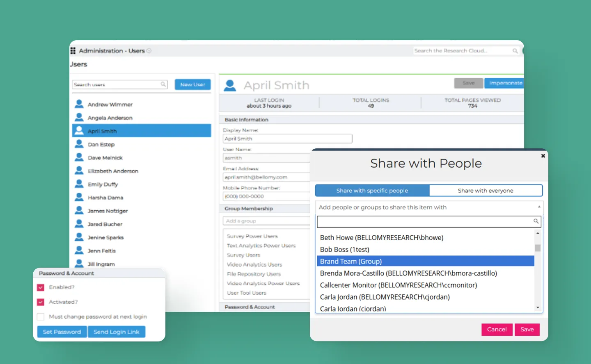Enable Must change password at next login
This screenshot has height=364, width=591.
(41, 316)
